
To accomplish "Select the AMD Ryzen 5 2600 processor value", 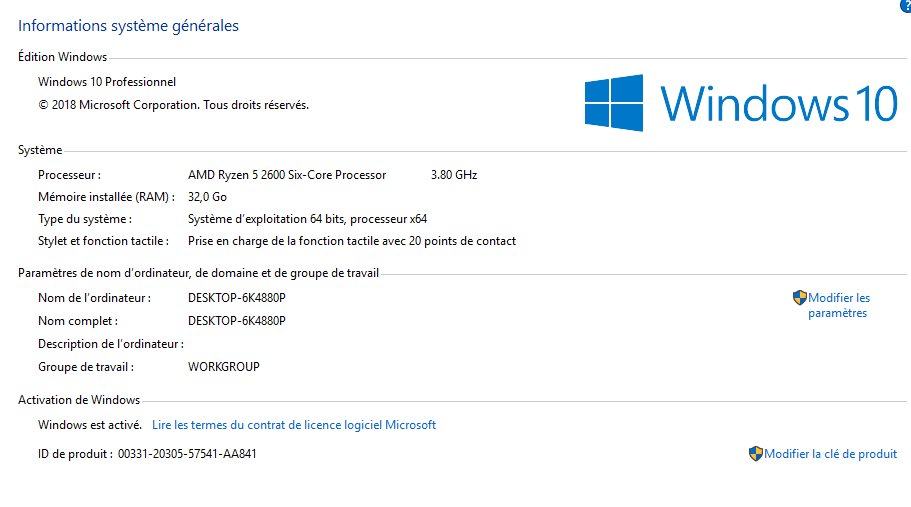I will (x=287, y=175).
